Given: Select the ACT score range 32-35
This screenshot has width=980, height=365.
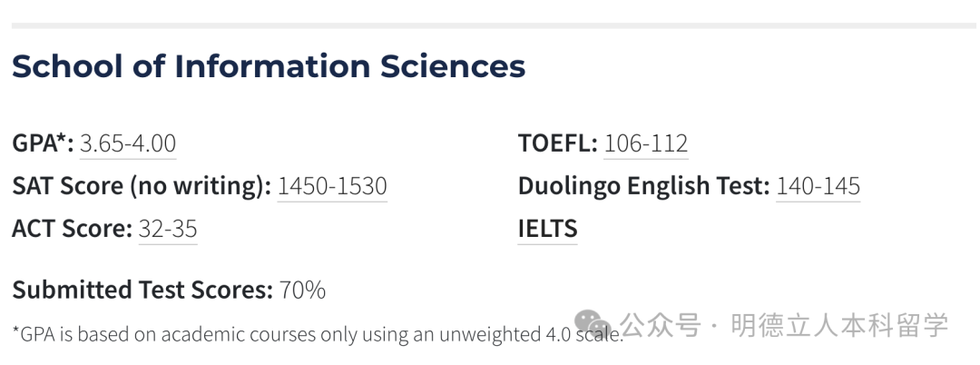Looking at the screenshot, I should (168, 229).
